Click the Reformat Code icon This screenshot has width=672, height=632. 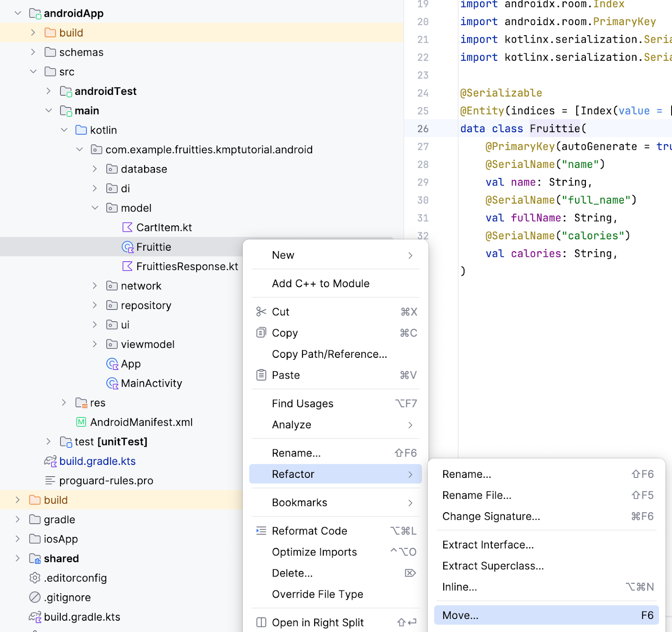tap(261, 531)
